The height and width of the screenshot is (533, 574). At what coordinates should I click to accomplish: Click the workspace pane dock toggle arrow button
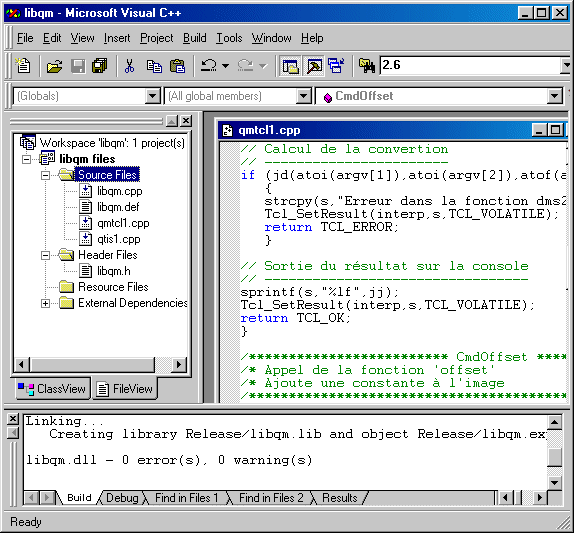coord(172,121)
